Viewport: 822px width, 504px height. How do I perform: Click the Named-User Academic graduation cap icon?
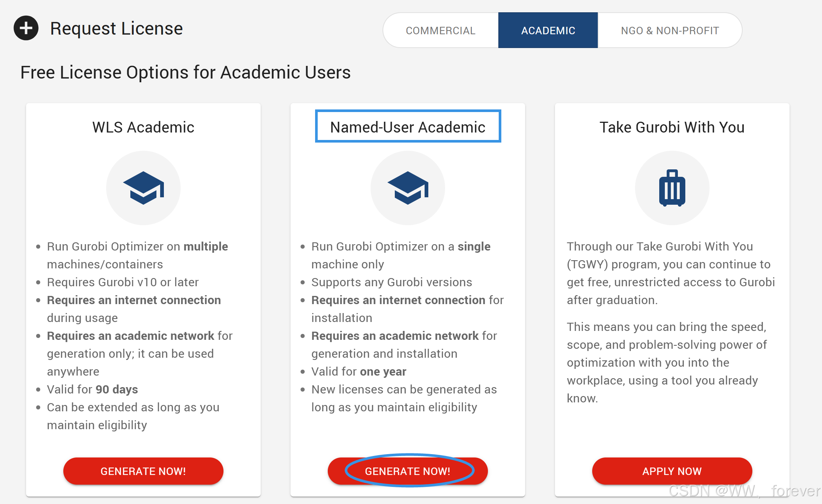408,188
